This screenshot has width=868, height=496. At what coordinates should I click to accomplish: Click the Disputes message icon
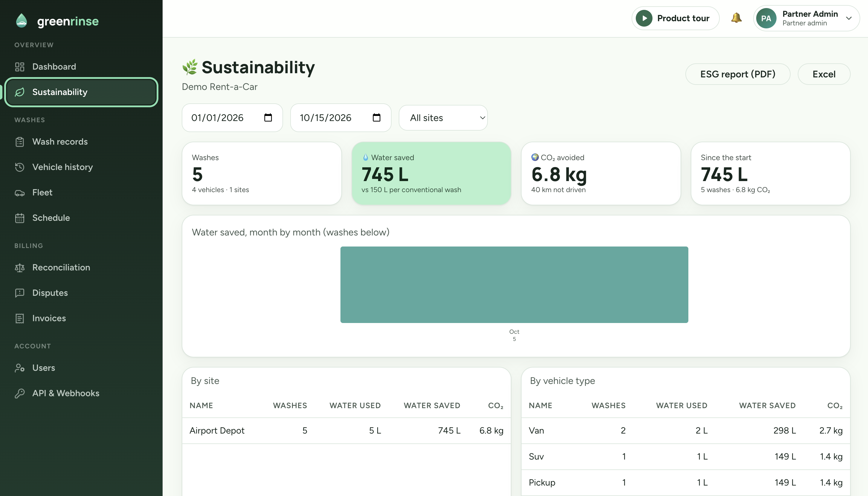point(20,293)
